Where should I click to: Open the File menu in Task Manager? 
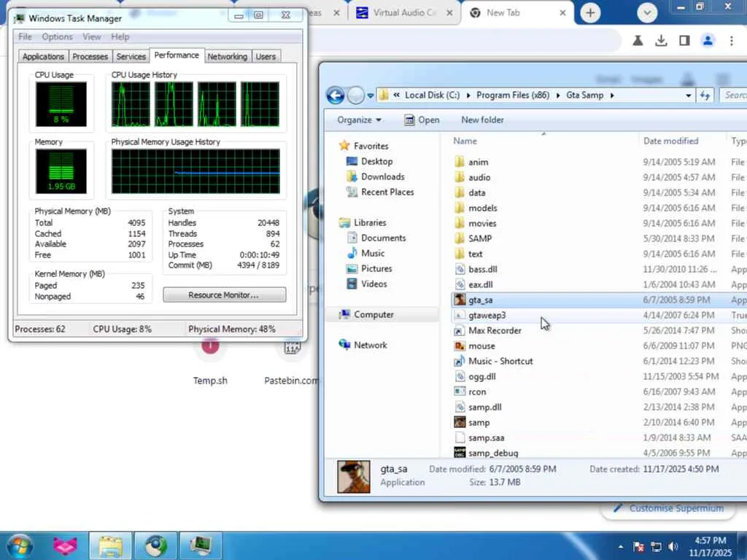coord(25,36)
